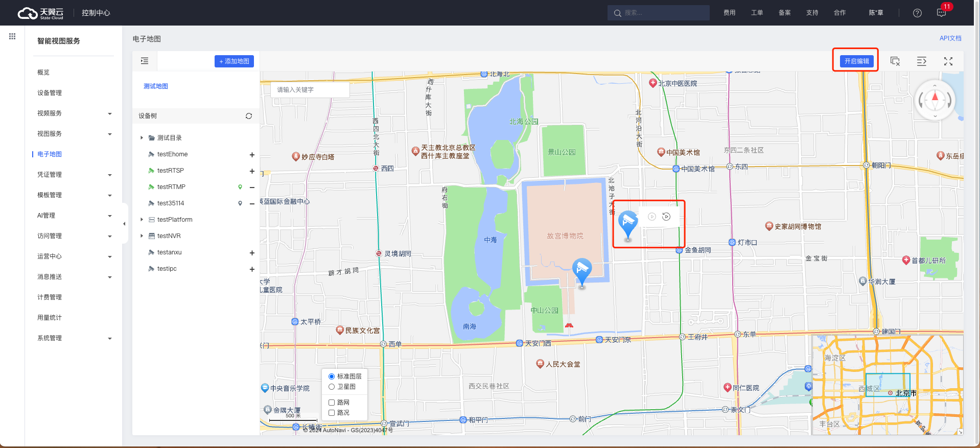Open 电子地图 in sidebar
The height and width of the screenshot is (448, 980).
point(50,154)
